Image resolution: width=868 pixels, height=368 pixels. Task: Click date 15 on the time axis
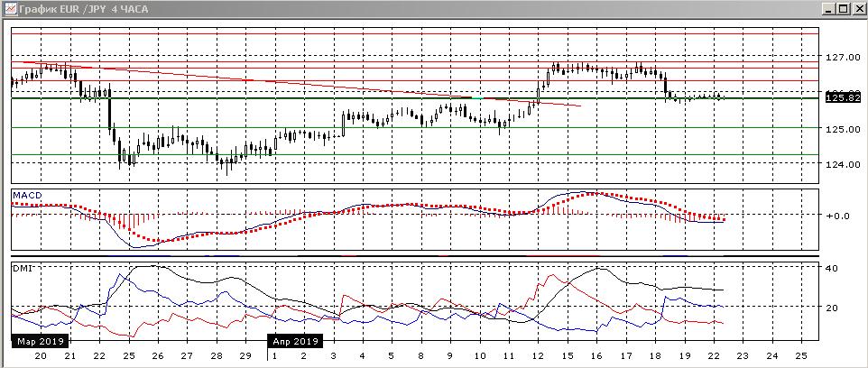click(567, 356)
